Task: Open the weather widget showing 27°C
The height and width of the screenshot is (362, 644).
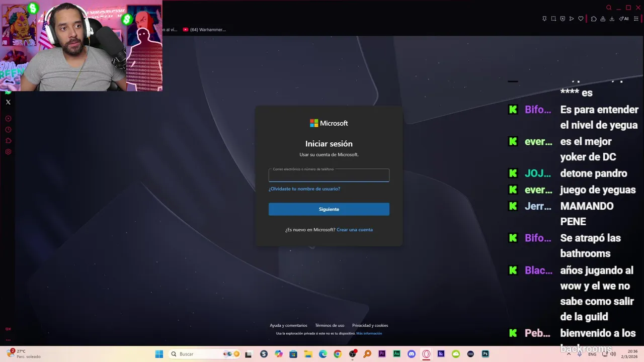Action: (23, 354)
